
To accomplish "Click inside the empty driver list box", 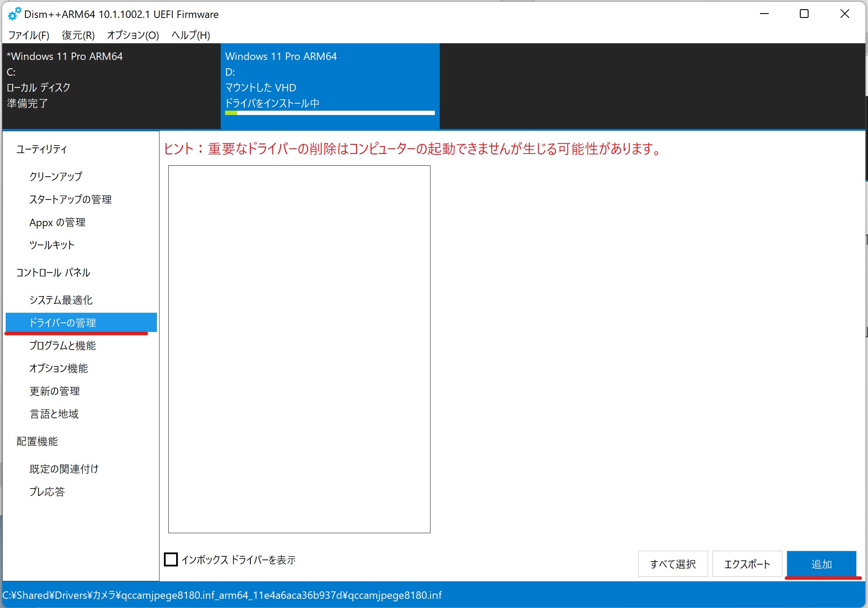I will 299,349.
